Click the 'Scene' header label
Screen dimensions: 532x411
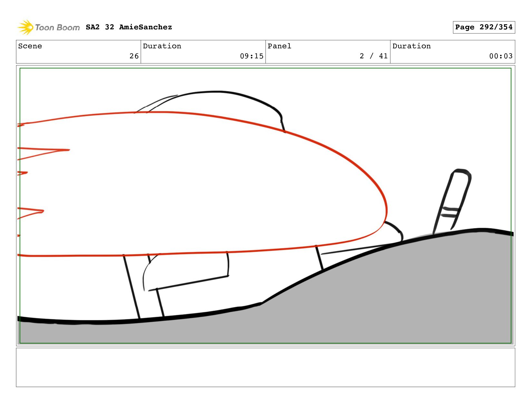click(30, 46)
